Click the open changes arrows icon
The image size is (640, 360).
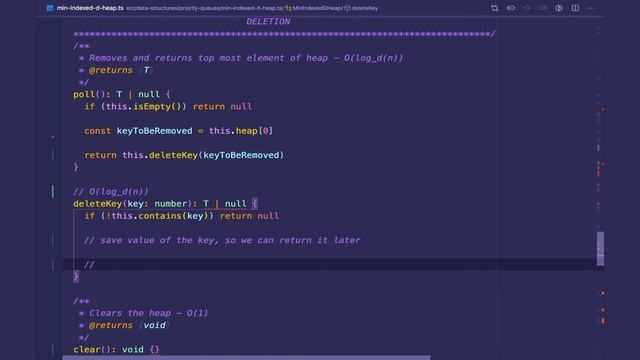tap(511, 8)
